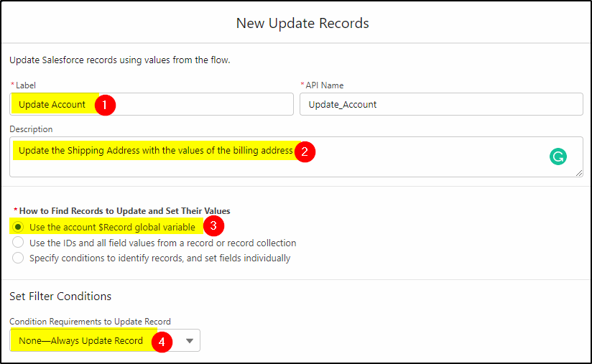592x364 pixels.
Task: Click into the Label field 'Update Account'
Action: [152, 104]
